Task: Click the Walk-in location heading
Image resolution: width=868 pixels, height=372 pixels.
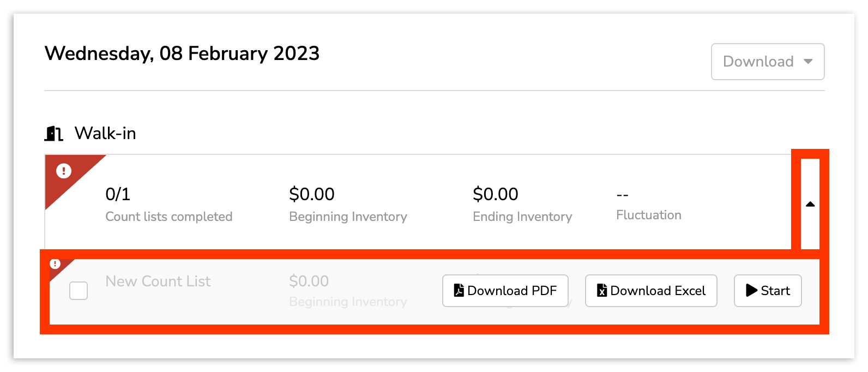Action: (x=105, y=133)
